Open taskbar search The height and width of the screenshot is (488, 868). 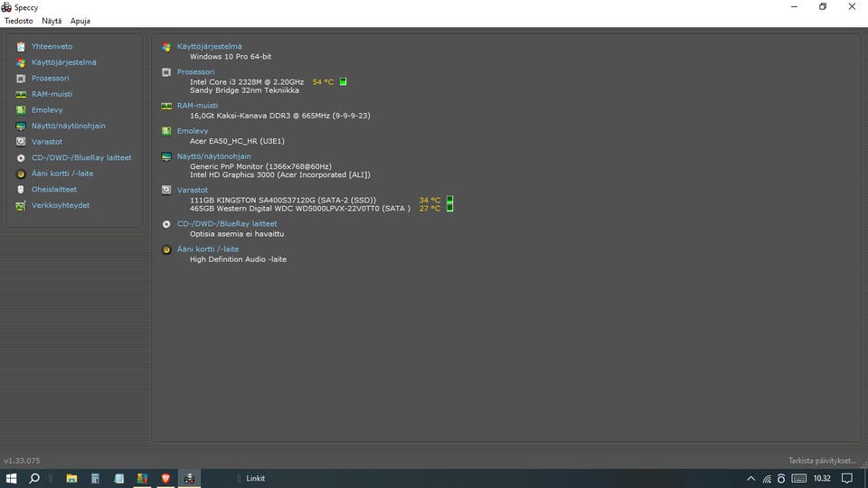point(34,478)
